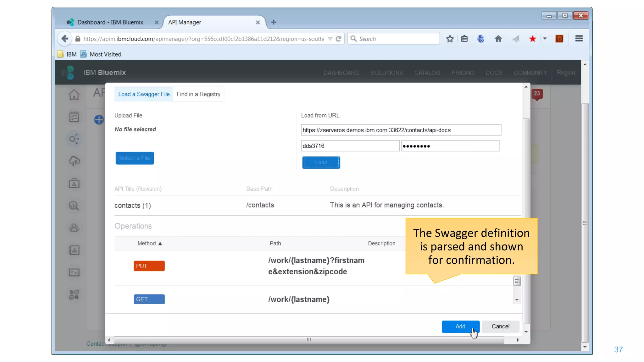Click the blue swirl extension icon in the toolbar
644x362 pixels.
click(481, 39)
